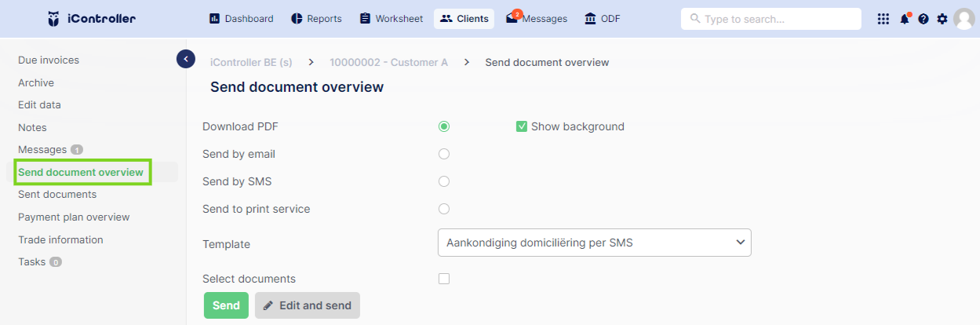Open Payment plan overview in sidebar

(x=74, y=217)
